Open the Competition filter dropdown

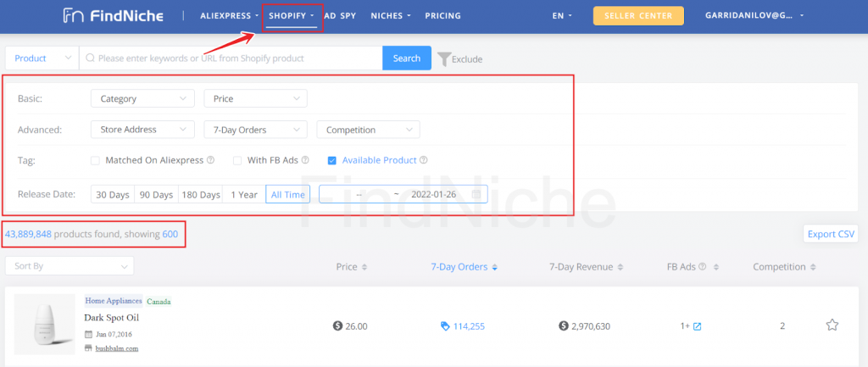tap(368, 130)
